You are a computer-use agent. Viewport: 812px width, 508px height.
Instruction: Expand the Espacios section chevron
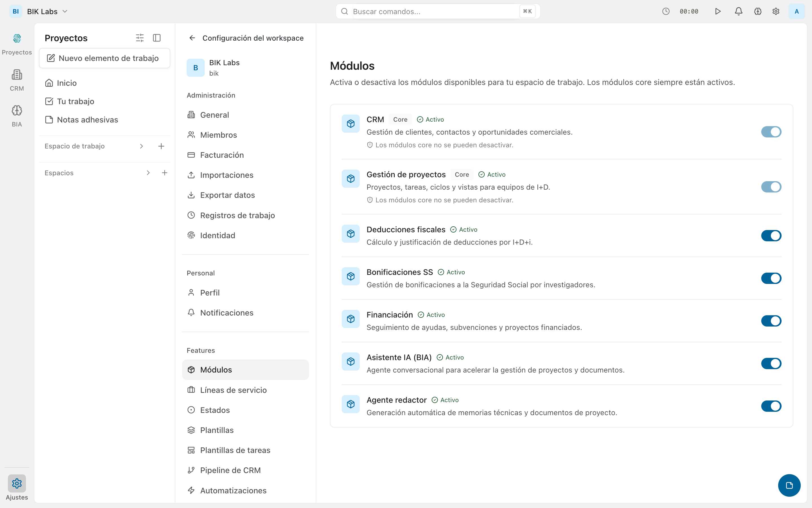tap(148, 173)
